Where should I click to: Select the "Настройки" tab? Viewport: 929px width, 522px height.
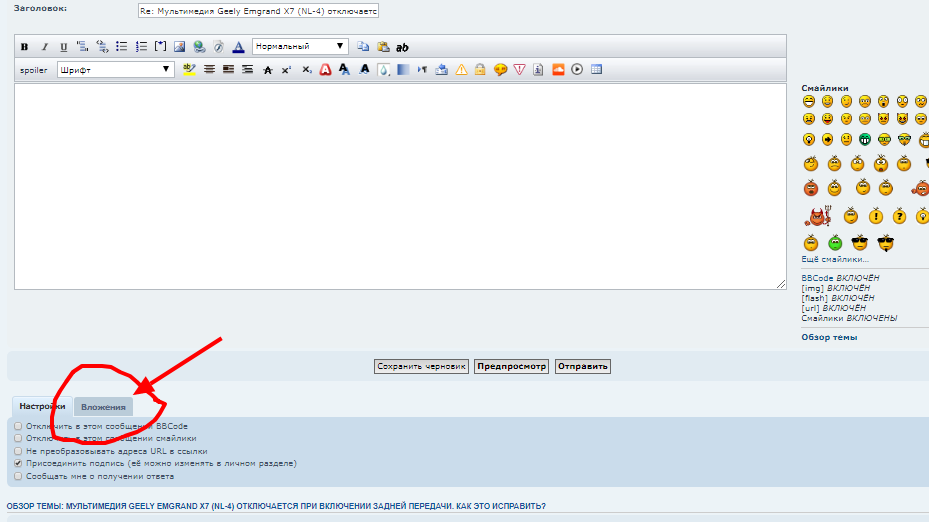pyautogui.click(x=42, y=407)
